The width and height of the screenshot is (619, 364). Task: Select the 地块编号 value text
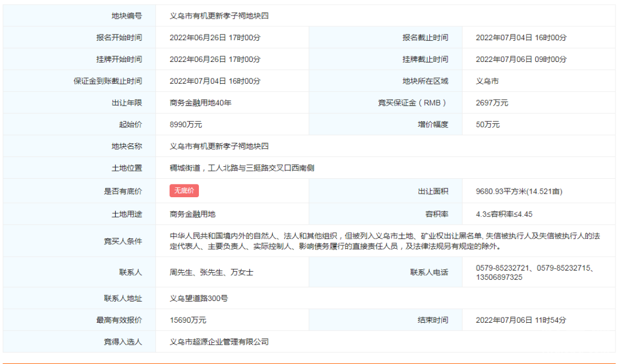point(219,16)
